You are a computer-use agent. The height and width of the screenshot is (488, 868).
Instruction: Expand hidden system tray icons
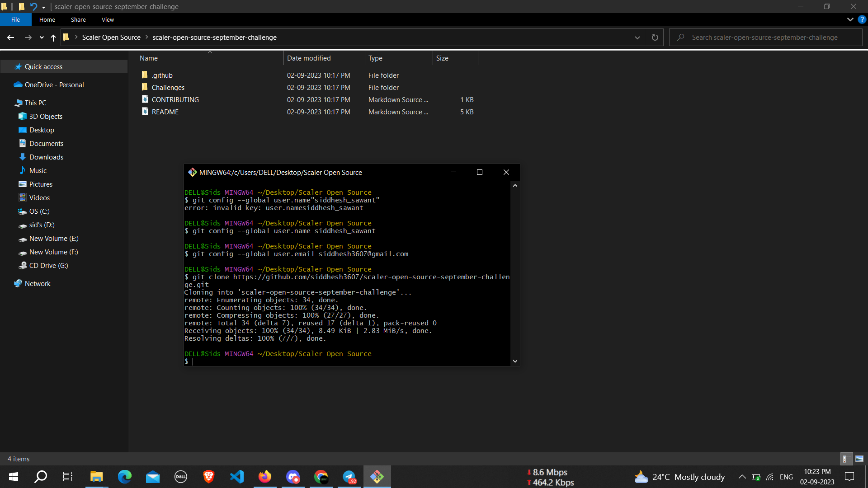pyautogui.click(x=742, y=477)
